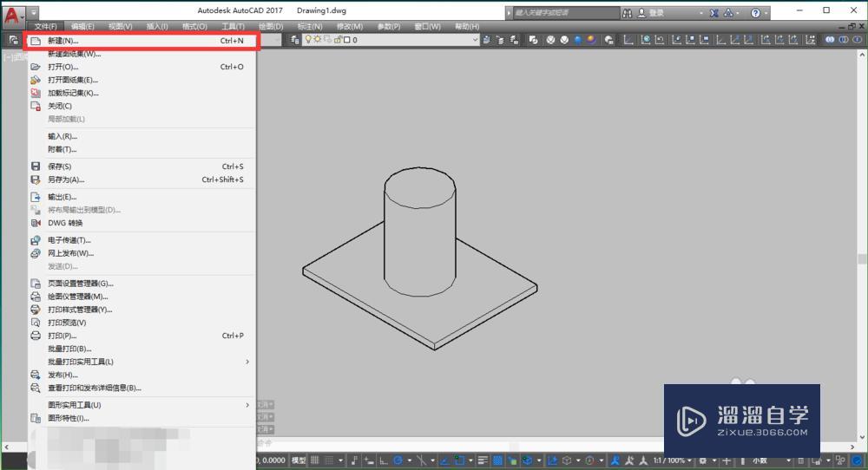This screenshot has width=868, height=470.
Task: Click the Make Object's Layer Current icon
Action: tap(486, 40)
